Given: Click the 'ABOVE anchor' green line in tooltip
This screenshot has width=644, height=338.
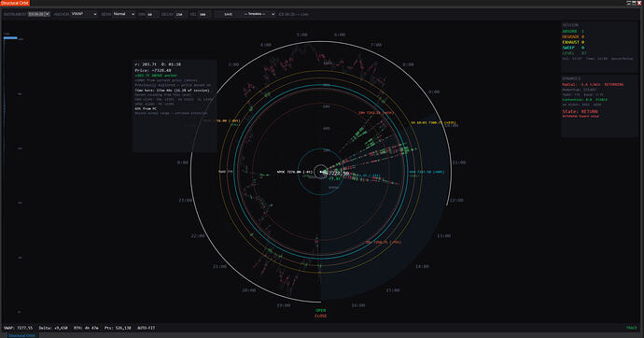Looking at the screenshot, I should [x=156, y=76].
